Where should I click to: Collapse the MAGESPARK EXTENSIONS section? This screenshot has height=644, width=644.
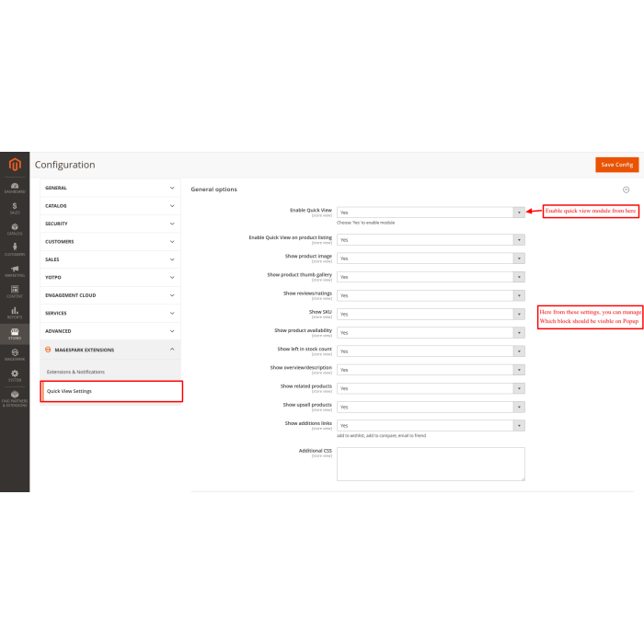tap(110, 350)
